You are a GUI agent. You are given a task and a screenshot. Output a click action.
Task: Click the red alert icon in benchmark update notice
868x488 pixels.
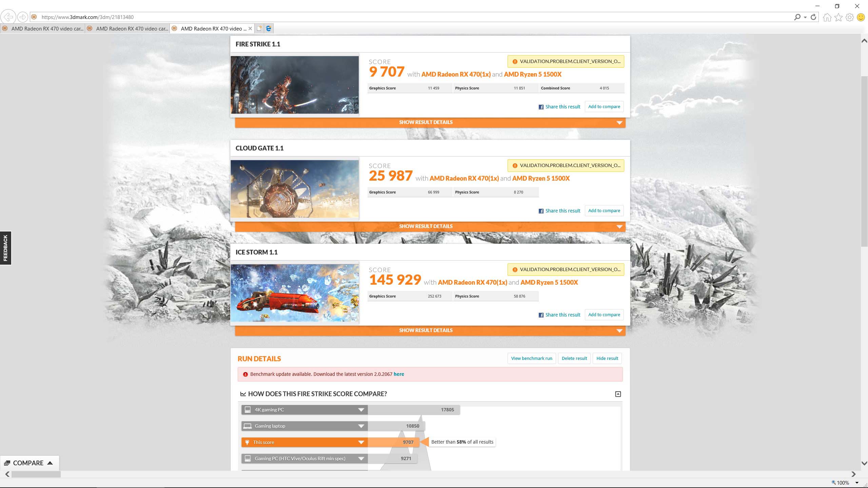[x=245, y=374]
